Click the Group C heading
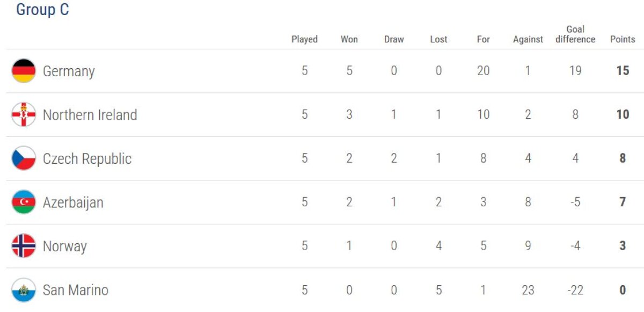 click(42, 10)
